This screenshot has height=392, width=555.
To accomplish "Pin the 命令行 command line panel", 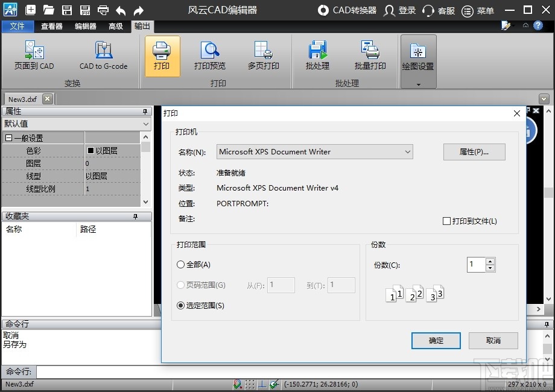I will pyautogui.click(x=547, y=324).
